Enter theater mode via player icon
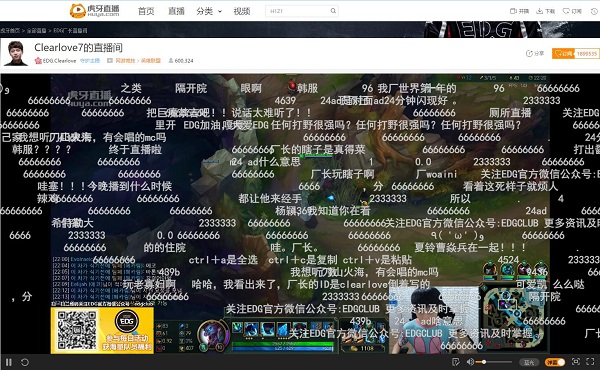Viewport: 600px width, 370px height. point(576,362)
